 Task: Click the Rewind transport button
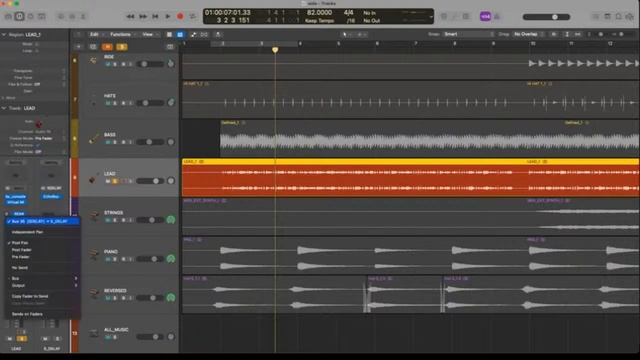[x=130, y=17]
